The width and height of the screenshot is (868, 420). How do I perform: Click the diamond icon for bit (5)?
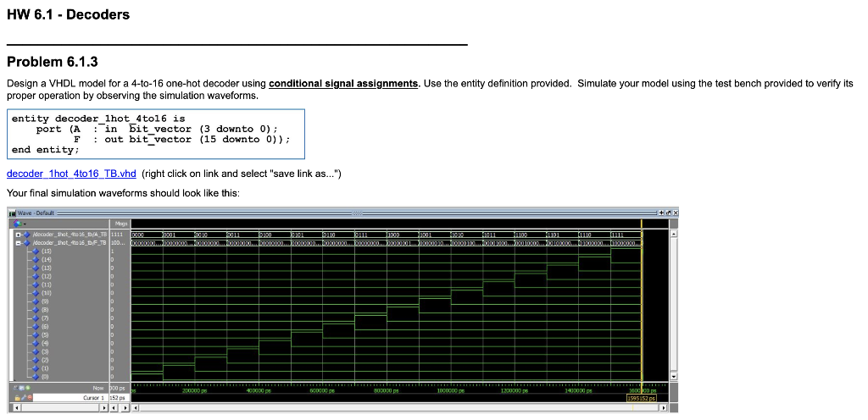click(36, 334)
